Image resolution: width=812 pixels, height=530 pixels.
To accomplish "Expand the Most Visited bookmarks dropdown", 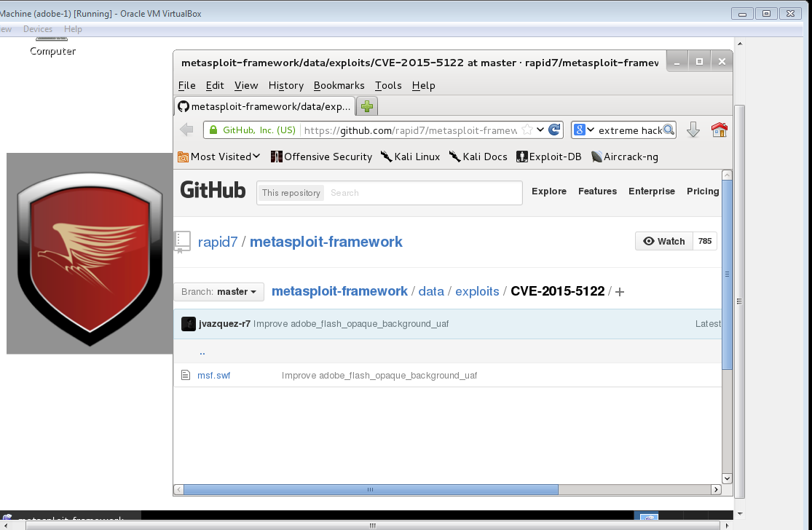I will pos(218,157).
